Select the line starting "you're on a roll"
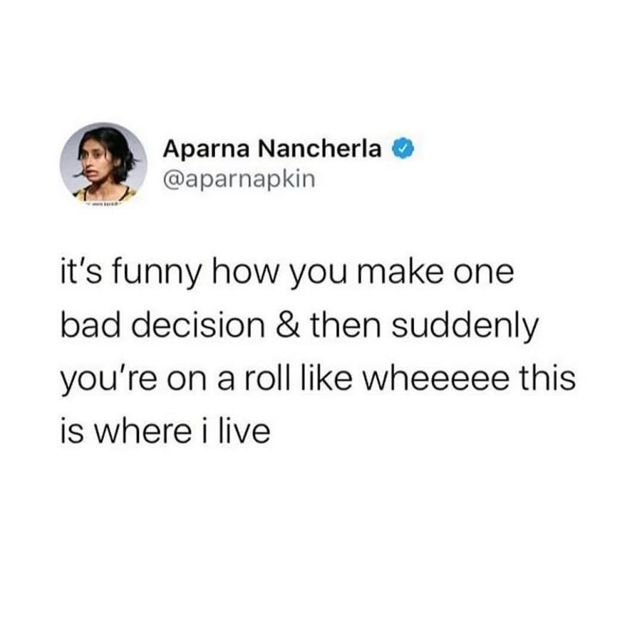Screen dimensions: 644x644 point(318,379)
